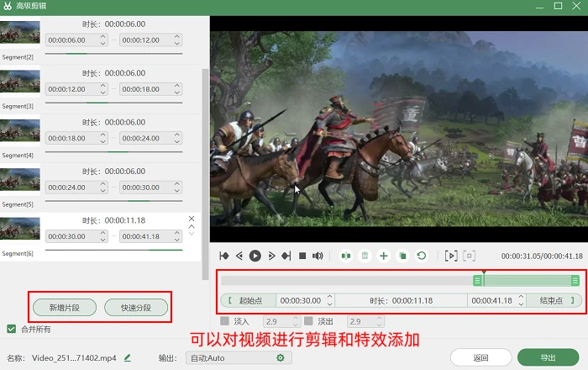Click Segment[2] start time stepper
The image size is (588, 370).
point(102,40)
